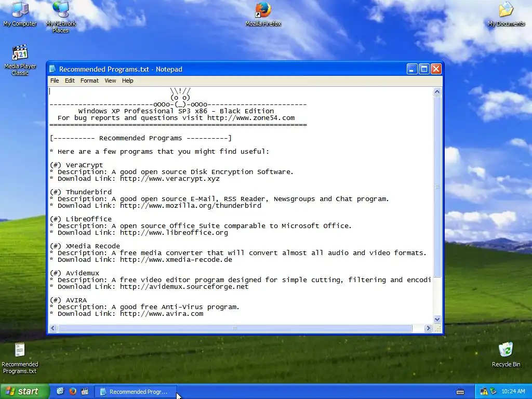Open My Network Places desktop icon

point(60,16)
